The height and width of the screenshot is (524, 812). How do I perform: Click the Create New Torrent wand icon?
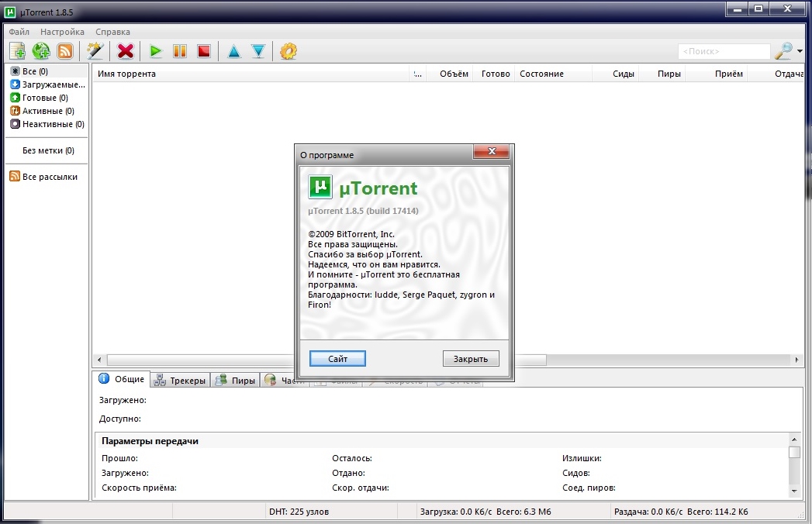pyautogui.click(x=95, y=51)
